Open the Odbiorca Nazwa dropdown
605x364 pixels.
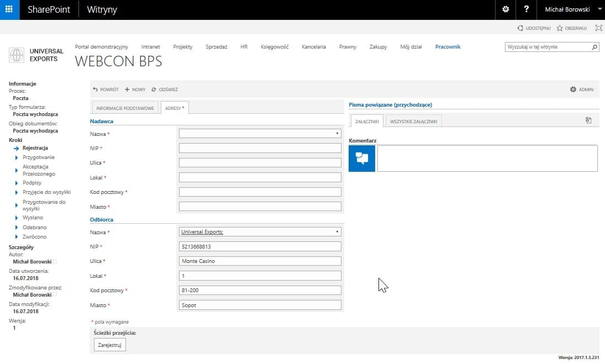pyautogui.click(x=337, y=232)
